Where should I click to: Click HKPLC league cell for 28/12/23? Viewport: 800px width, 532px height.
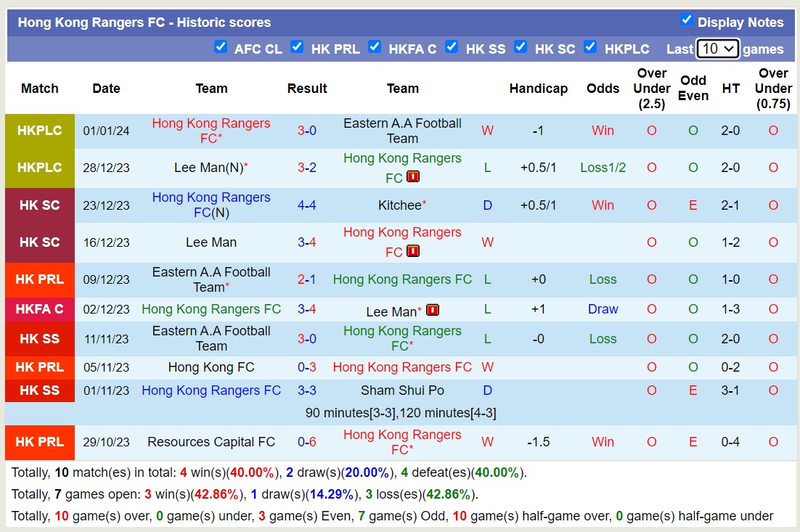(40, 168)
